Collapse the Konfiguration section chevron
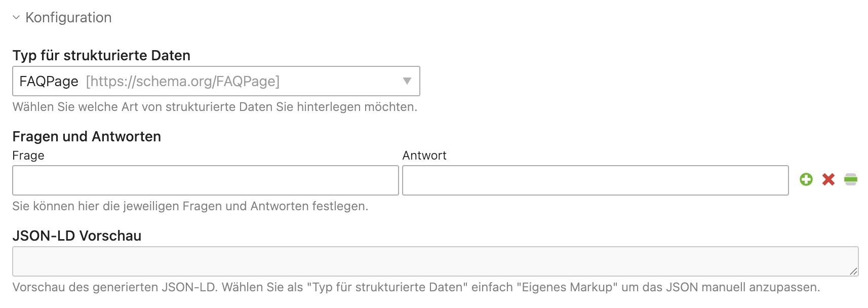Screen dimensions: 868x308 (16, 18)
